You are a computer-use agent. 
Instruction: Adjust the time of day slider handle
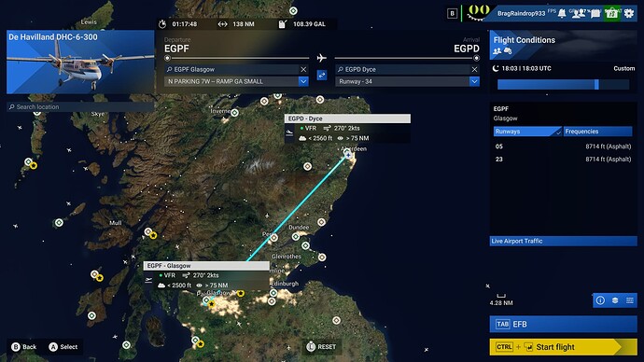pyautogui.click(x=596, y=85)
